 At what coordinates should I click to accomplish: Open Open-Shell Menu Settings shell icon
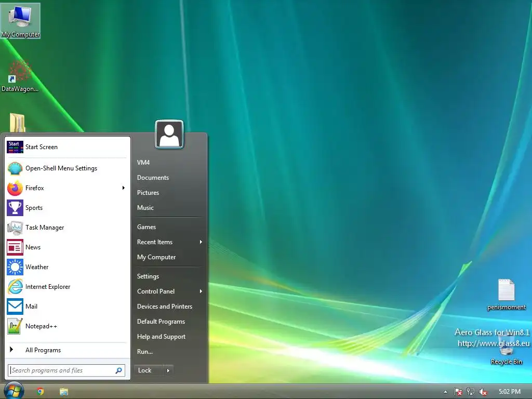pos(15,168)
